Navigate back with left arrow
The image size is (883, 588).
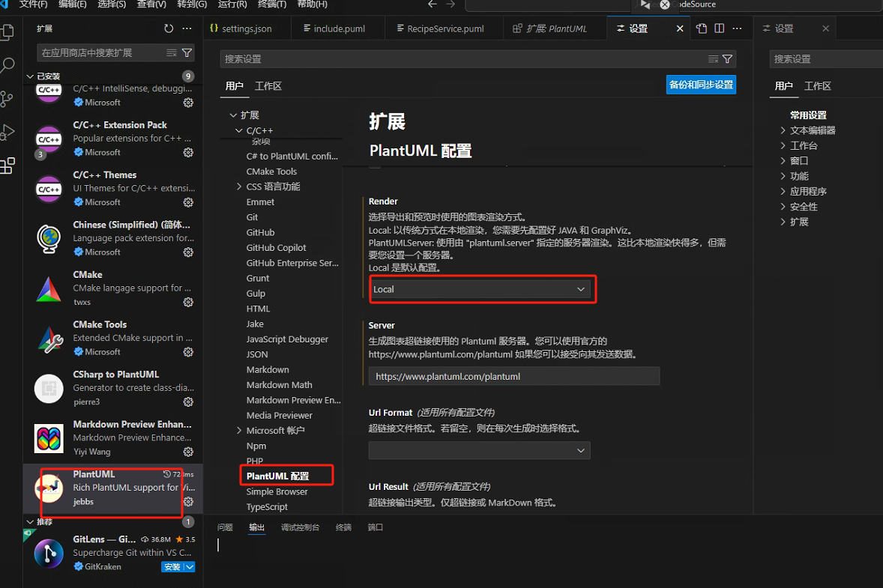point(432,4)
